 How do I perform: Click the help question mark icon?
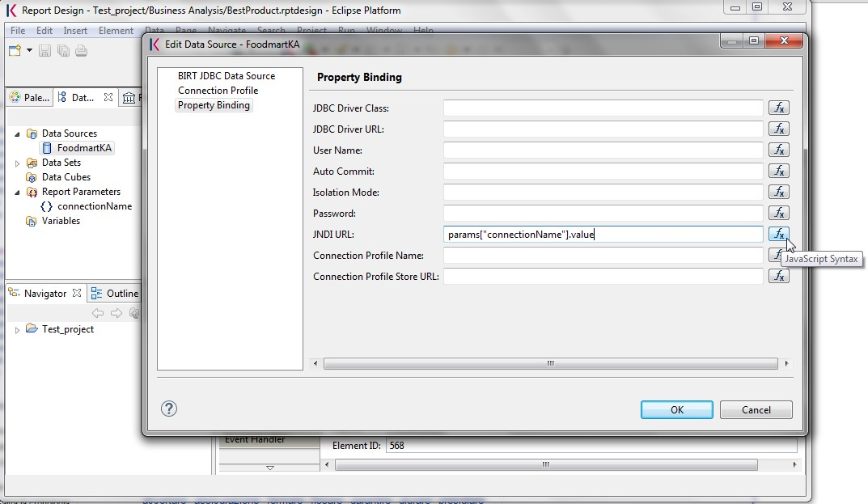point(169,409)
